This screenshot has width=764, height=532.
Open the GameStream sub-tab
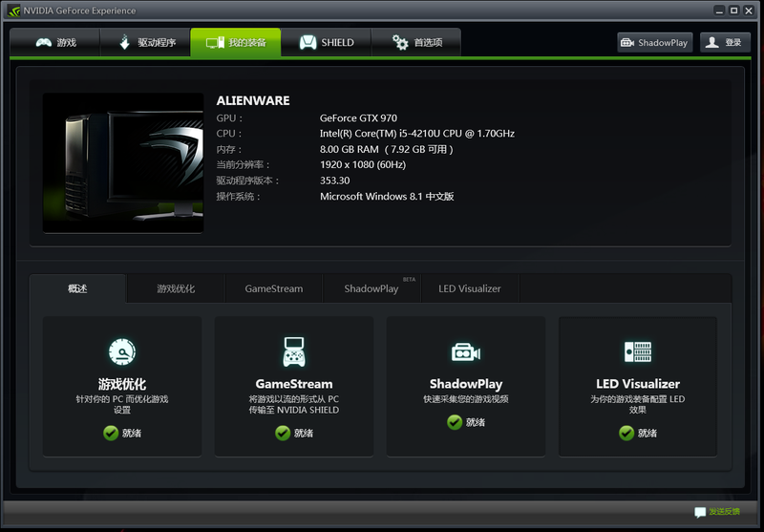pos(274,288)
